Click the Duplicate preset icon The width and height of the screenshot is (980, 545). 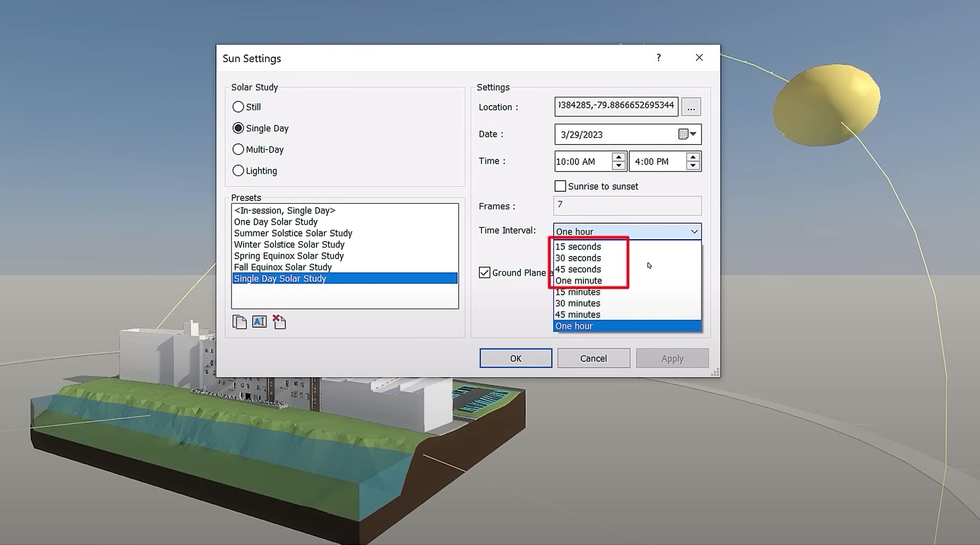(x=239, y=322)
